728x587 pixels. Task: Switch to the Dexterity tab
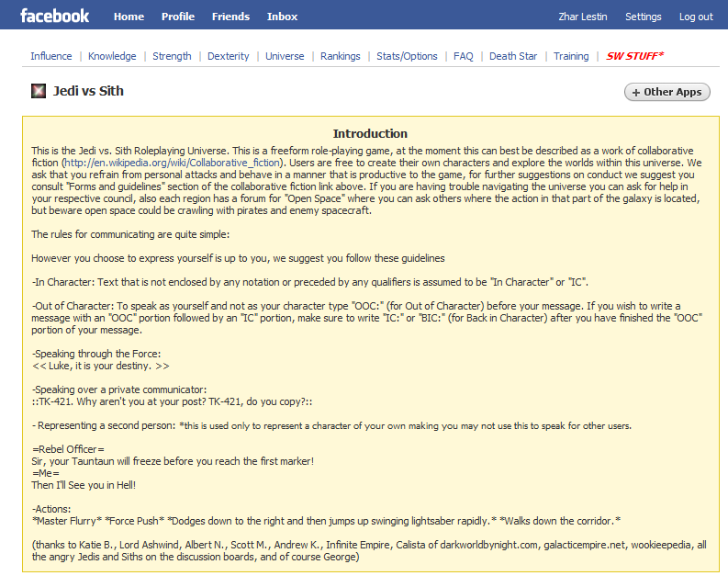228,56
